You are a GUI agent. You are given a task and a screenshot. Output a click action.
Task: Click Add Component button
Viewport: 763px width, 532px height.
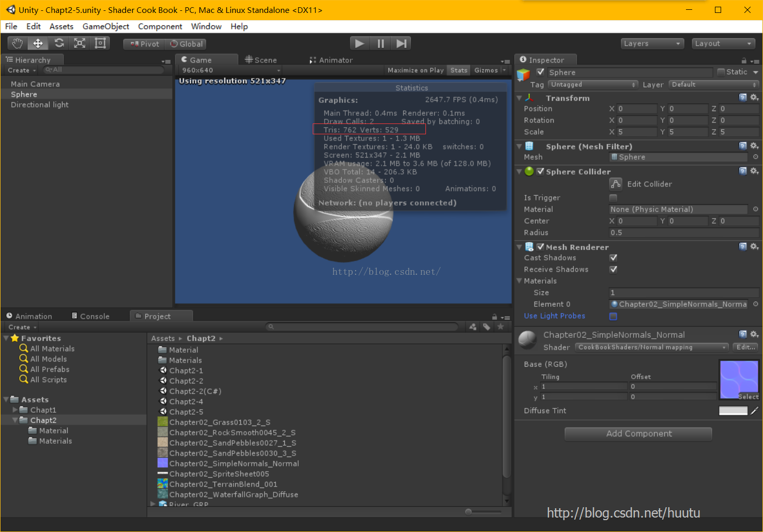click(638, 434)
